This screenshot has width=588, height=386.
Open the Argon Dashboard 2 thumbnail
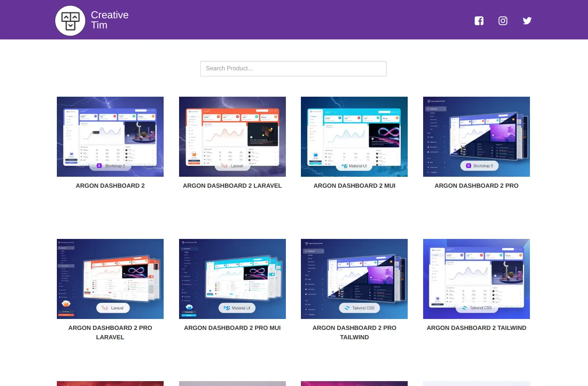pyautogui.click(x=110, y=137)
